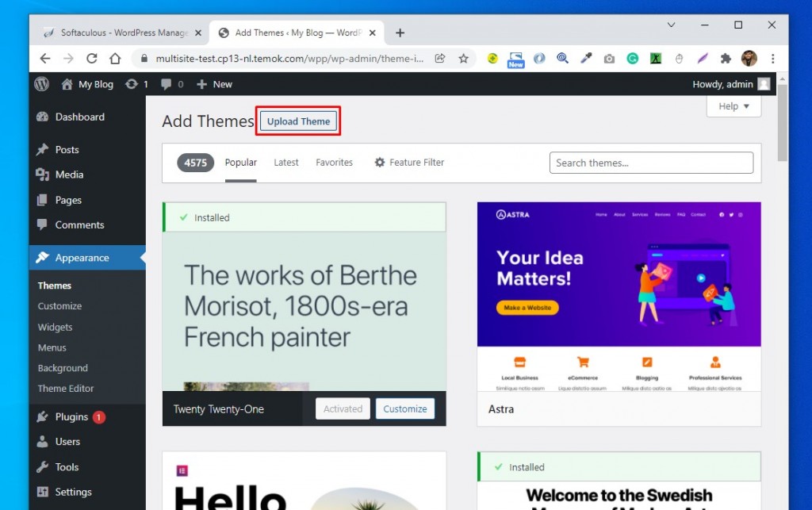Click Customize for Twenty Twenty-One theme
The height and width of the screenshot is (510, 812).
tap(404, 409)
